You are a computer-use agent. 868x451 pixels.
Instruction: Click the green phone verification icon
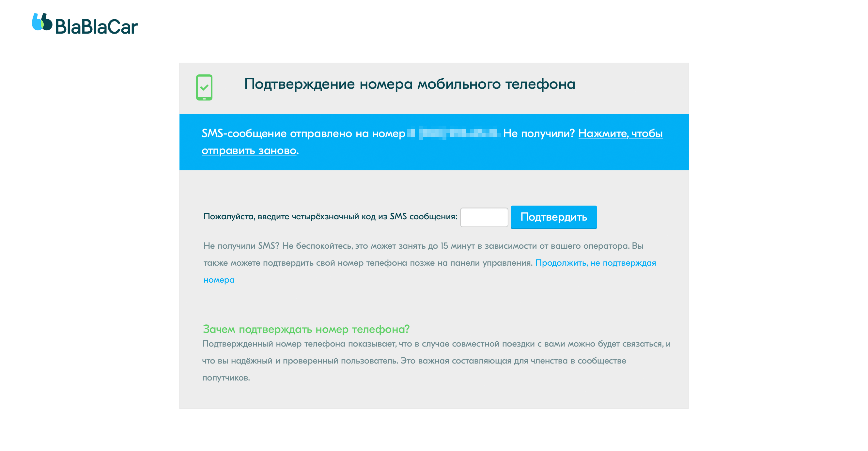click(204, 87)
